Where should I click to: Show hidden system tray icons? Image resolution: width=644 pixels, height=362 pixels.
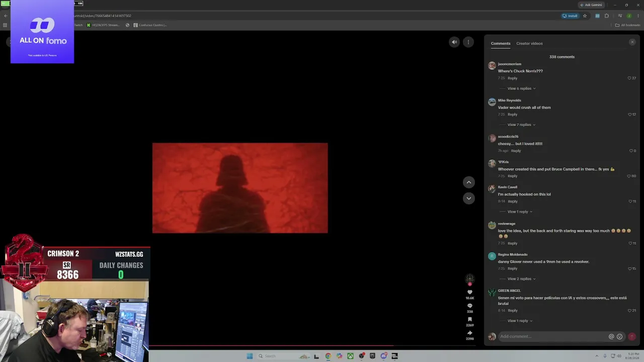pyautogui.click(x=597, y=356)
